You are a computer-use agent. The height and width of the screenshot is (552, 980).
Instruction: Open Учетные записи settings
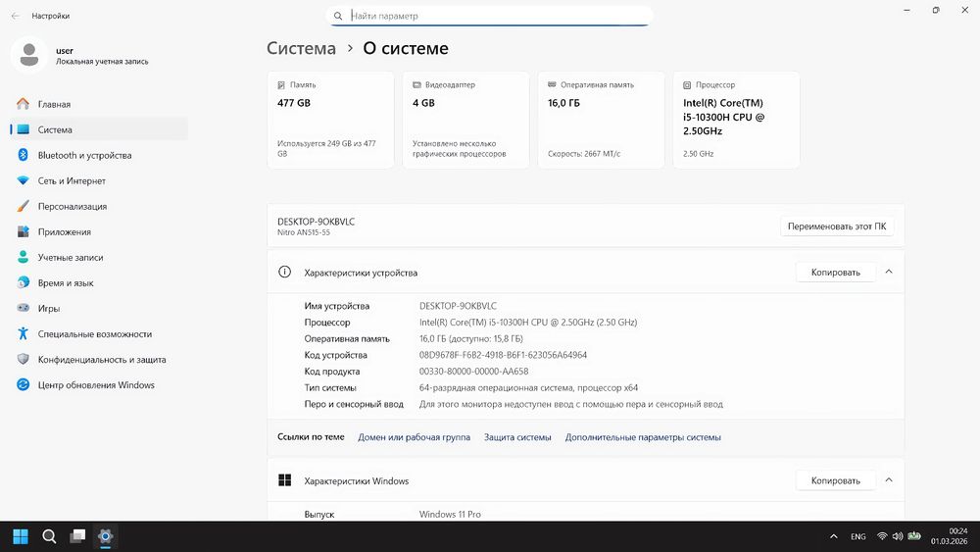click(99, 257)
